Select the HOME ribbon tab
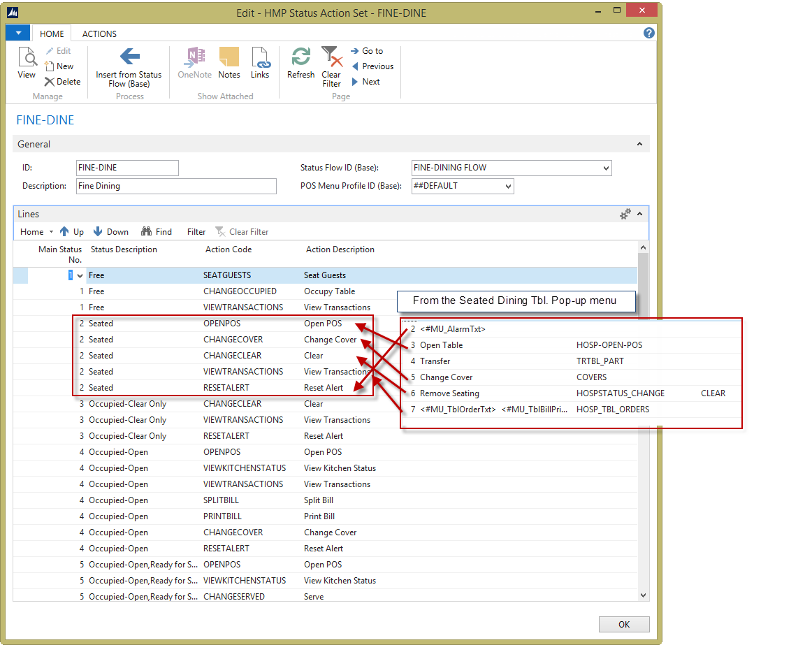812x645 pixels. 52,34
